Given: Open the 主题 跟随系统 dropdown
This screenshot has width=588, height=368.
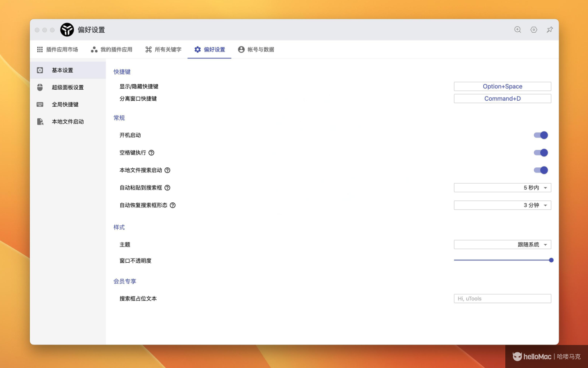Looking at the screenshot, I should click(503, 245).
